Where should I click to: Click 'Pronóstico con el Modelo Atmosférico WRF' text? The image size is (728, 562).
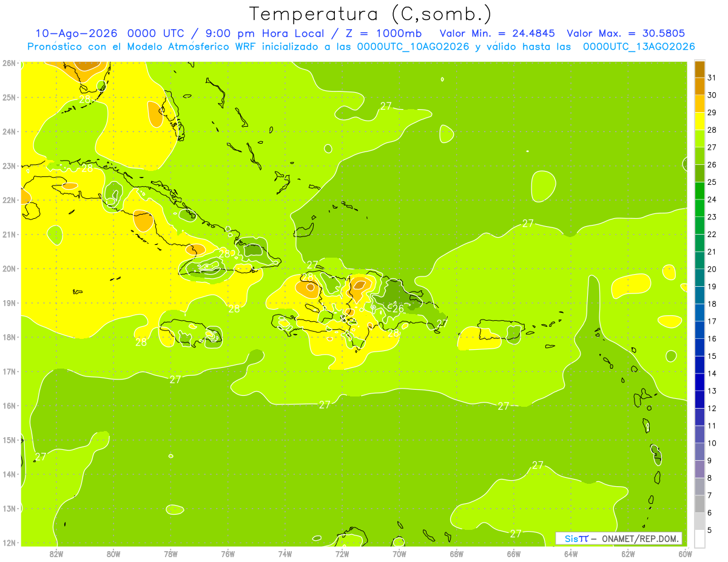click(142, 47)
